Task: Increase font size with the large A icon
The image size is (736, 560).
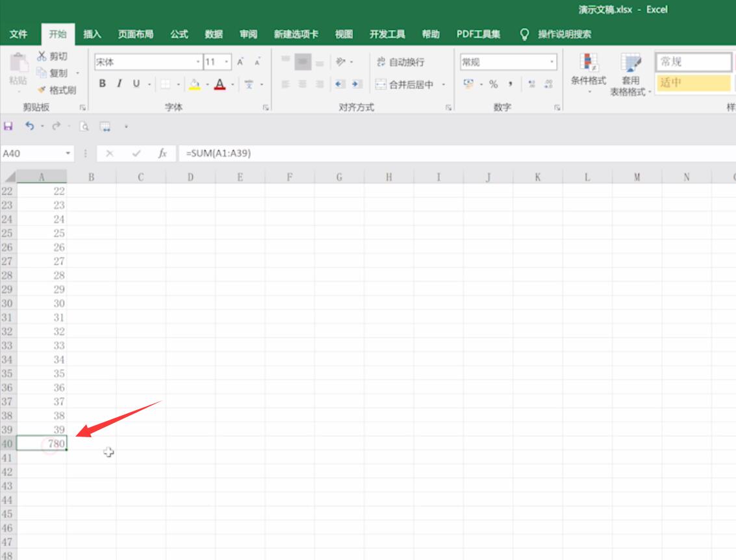Action: pyautogui.click(x=240, y=62)
